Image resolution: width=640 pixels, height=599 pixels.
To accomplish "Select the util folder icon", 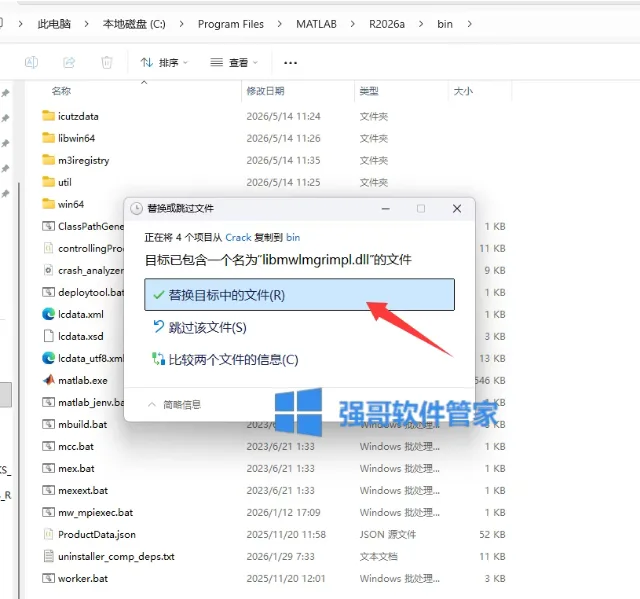I will pos(48,182).
